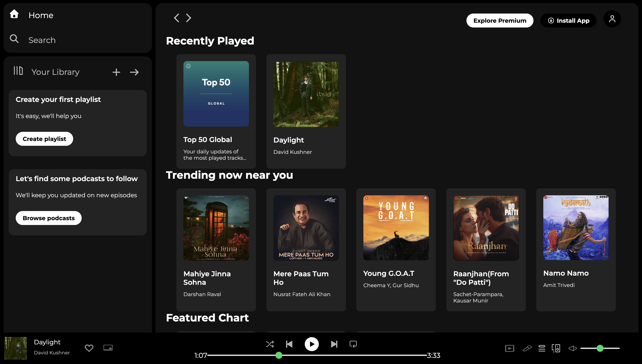Open the queue icon

coord(542,348)
